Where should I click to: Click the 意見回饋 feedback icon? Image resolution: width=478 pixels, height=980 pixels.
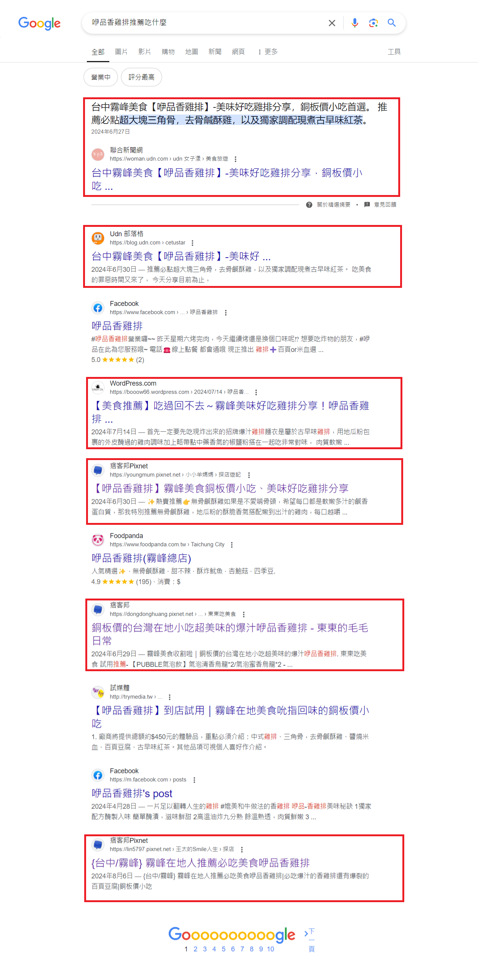pyautogui.click(x=367, y=205)
